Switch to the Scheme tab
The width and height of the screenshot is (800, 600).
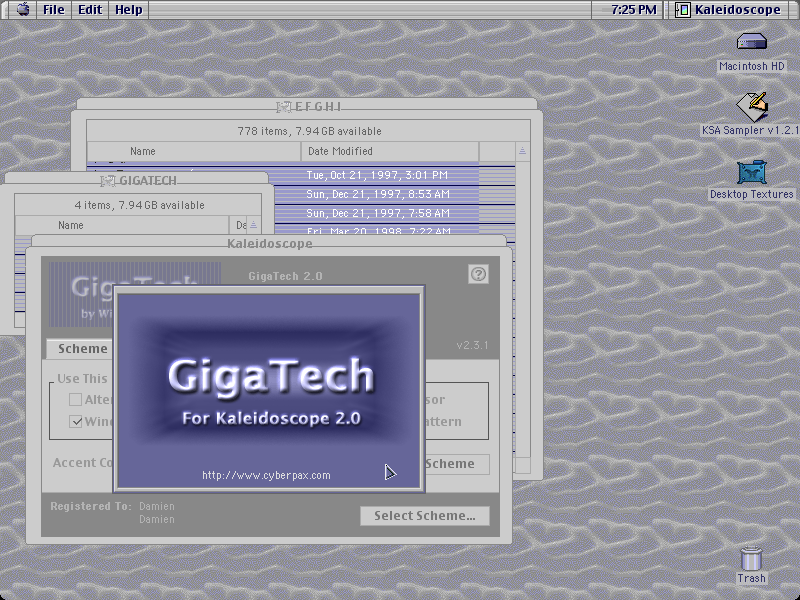click(82, 349)
